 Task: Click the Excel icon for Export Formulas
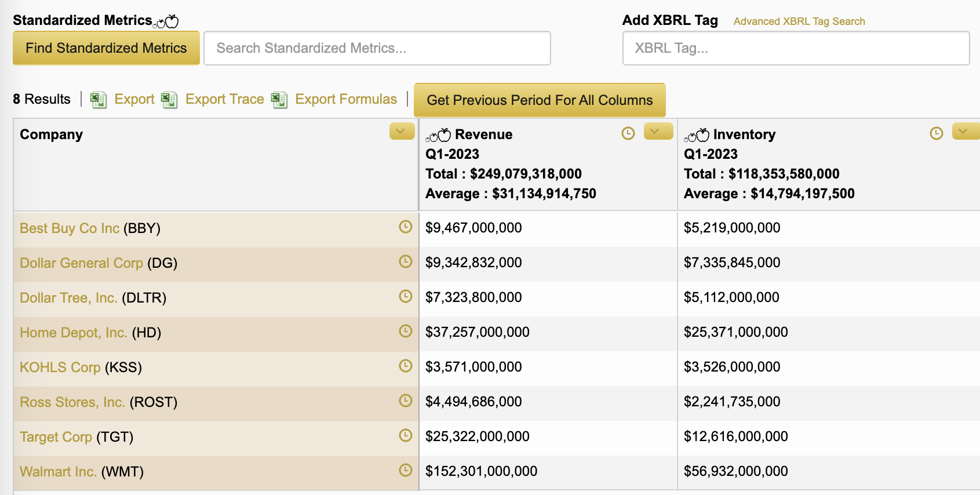click(279, 100)
